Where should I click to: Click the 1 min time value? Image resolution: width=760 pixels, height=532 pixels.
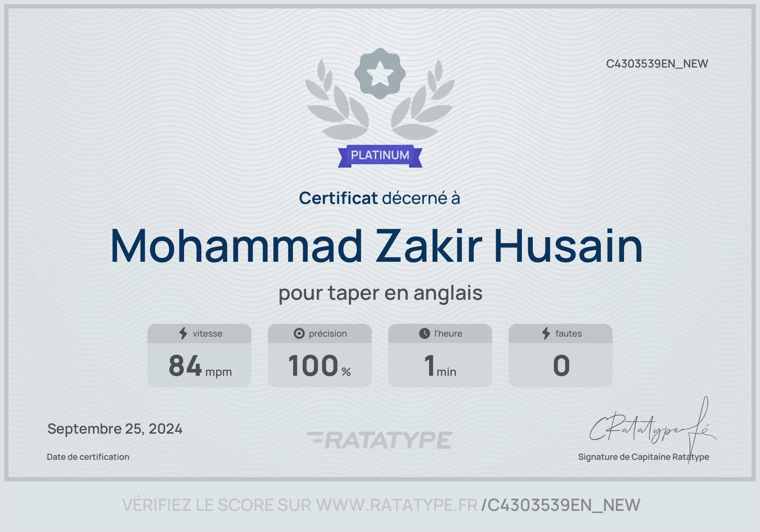pos(440,366)
